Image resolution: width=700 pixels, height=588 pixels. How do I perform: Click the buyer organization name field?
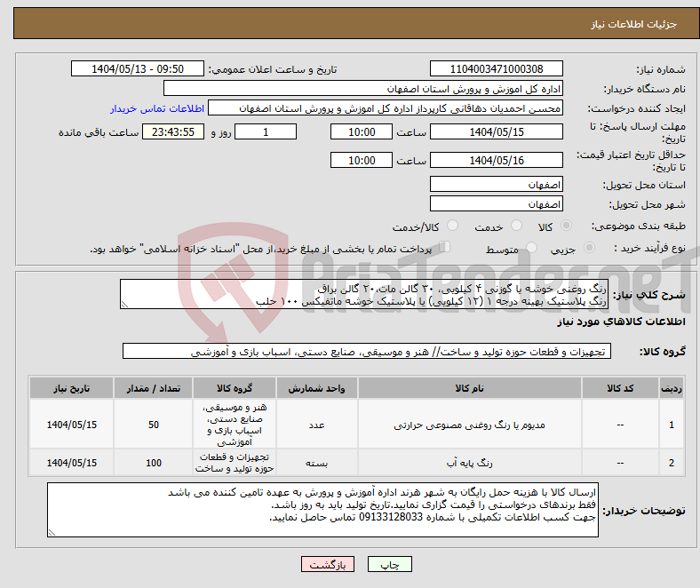tap(363, 89)
